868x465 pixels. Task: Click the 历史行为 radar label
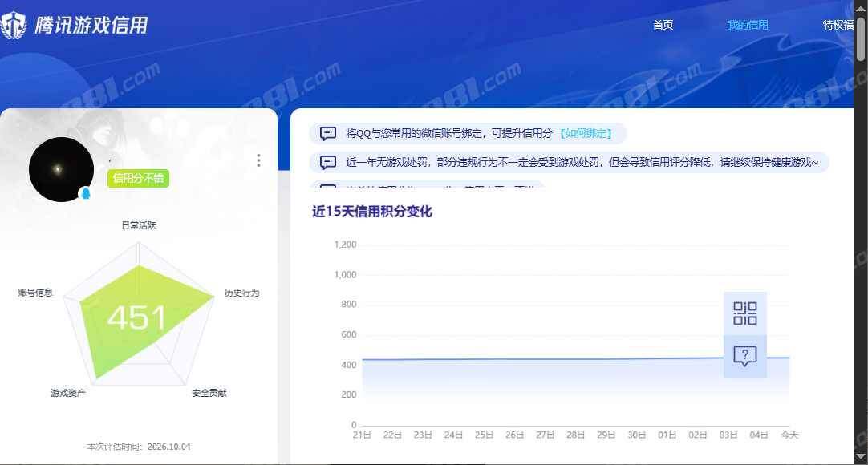pos(242,293)
